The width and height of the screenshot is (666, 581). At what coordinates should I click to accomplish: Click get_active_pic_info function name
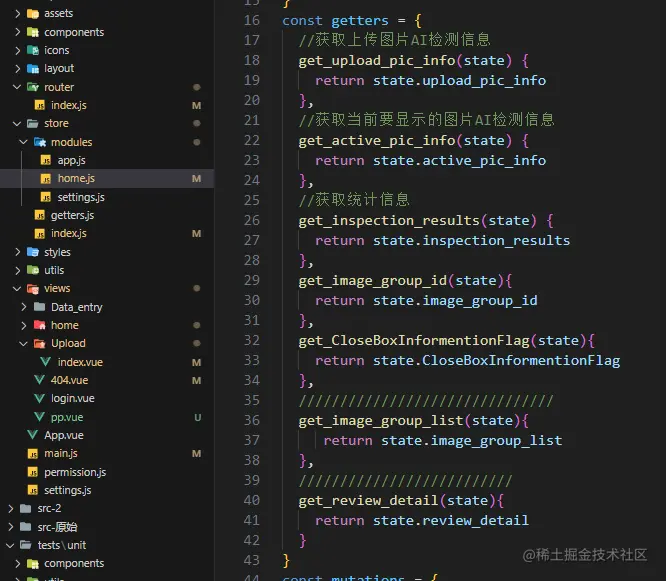coord(377,141)
